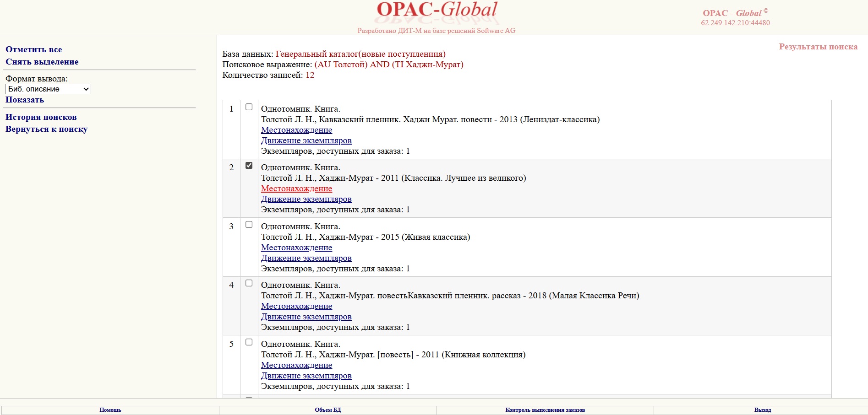Click 'Отметить все' to select all

[x=33, y=49]
